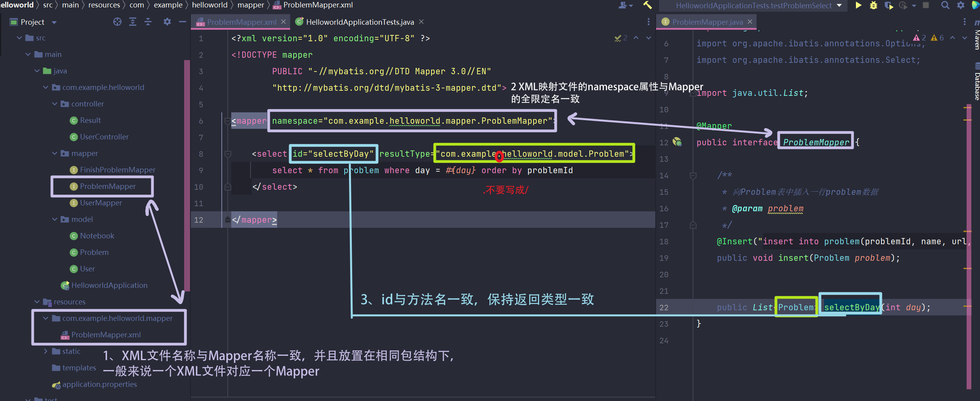Open left editor tab options menu
The height and width of the screenshot is (401, 980).
pos(648,22)
